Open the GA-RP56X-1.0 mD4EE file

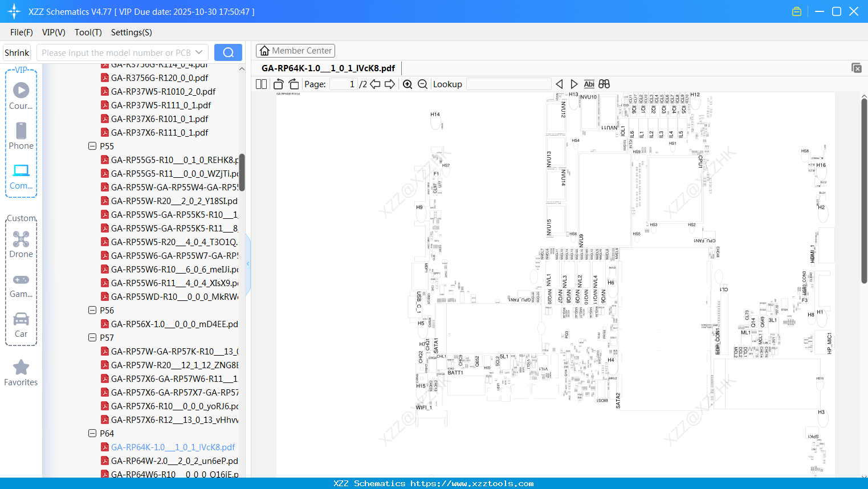click(174, 324)
